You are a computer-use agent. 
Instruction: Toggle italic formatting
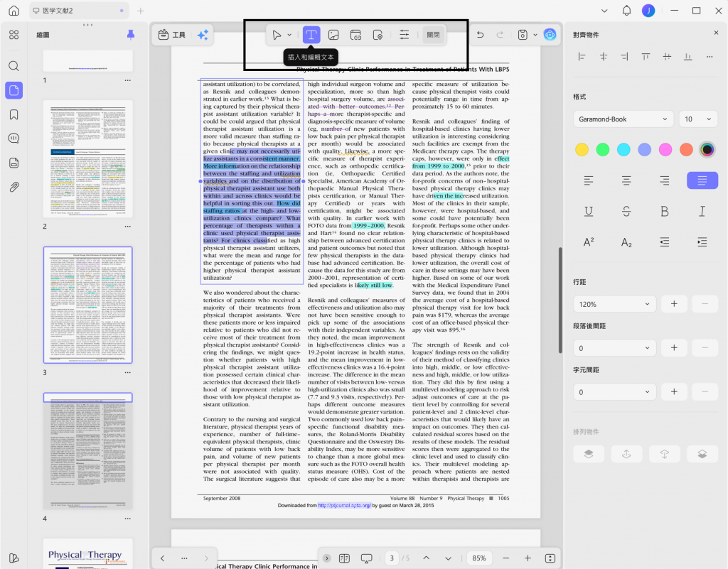pos(702,212)
